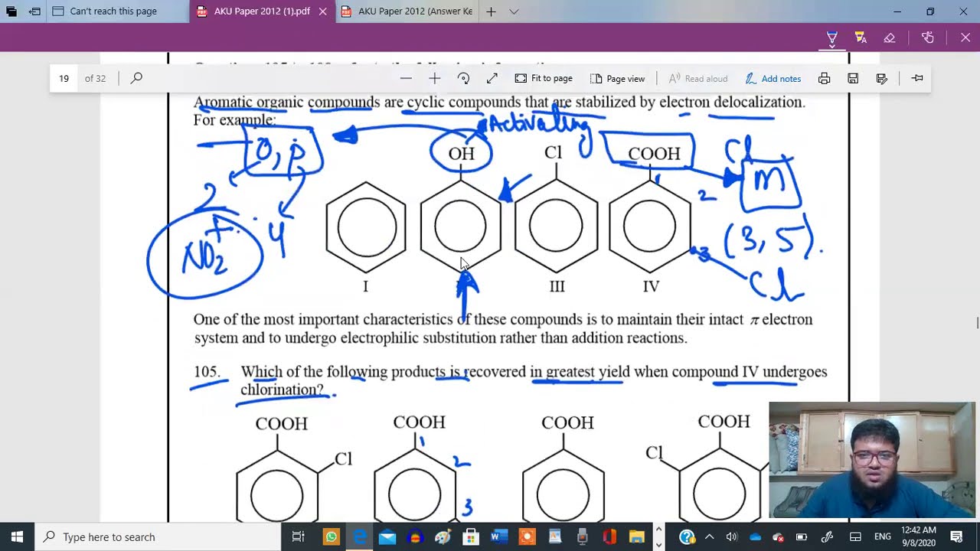
Task: Open the Mail app from taskbar
Action: coord(387,536)
